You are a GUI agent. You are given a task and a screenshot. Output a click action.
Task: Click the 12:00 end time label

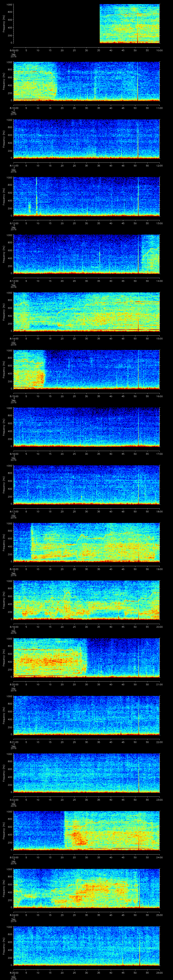pos(160,166)
